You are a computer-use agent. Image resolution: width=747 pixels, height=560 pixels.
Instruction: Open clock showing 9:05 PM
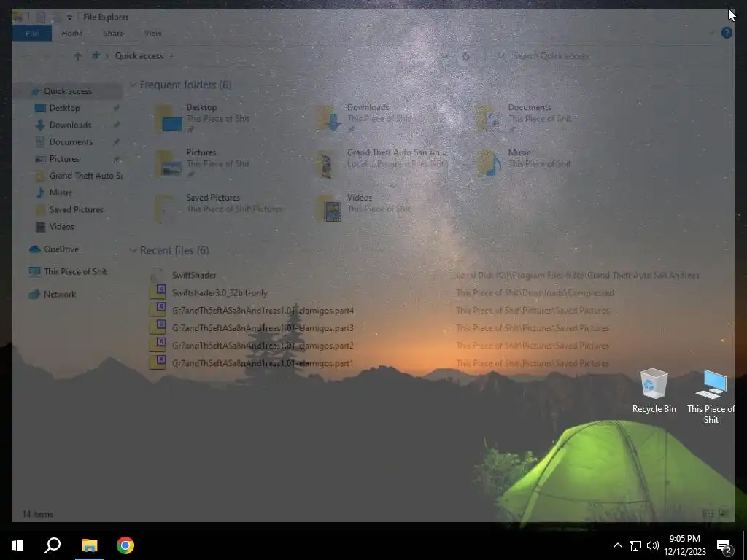(684, 545)
